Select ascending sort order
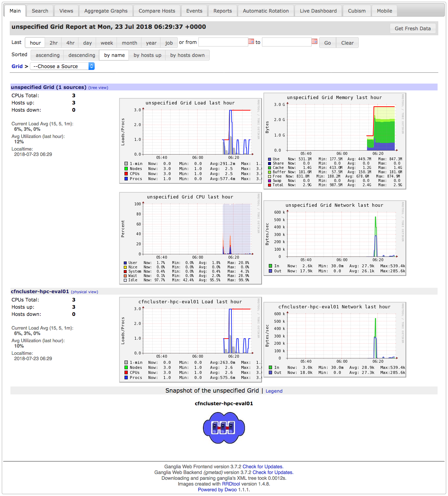The image size is (448, 496). pos(47,55)
